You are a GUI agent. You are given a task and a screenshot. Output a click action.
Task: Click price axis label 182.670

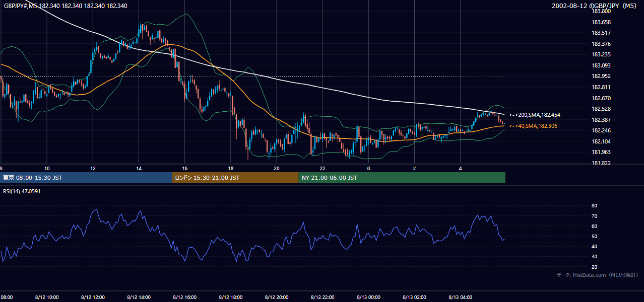tap(601, 98)
